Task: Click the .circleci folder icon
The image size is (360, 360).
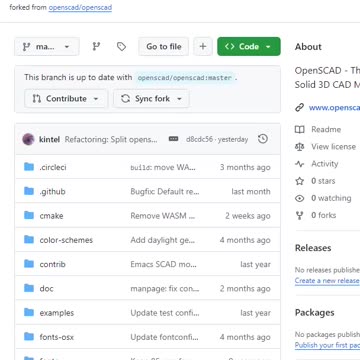Action: click(29, 167)
